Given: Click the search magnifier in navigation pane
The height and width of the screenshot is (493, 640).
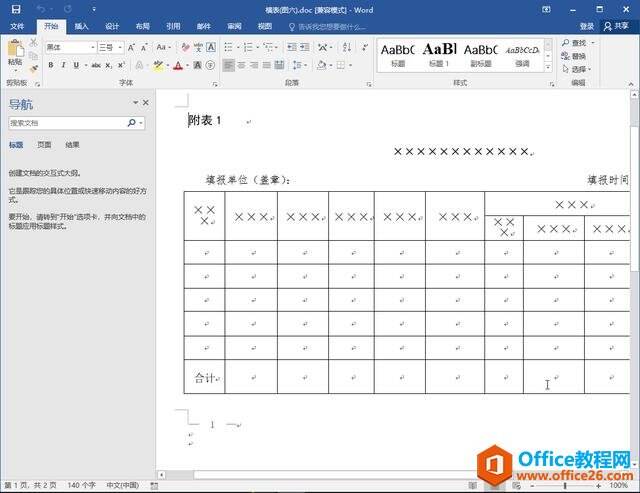Looking at the screenshot, I should tap(131, 122).
